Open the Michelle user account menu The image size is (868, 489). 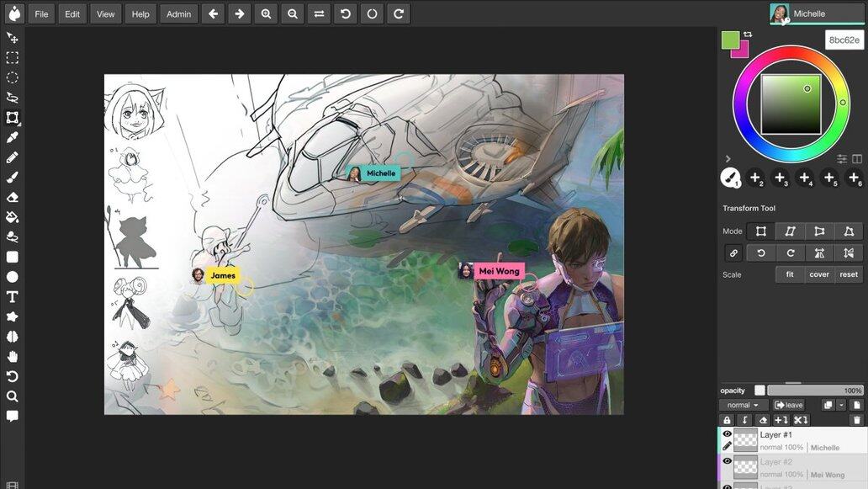[x=817, y=13]
